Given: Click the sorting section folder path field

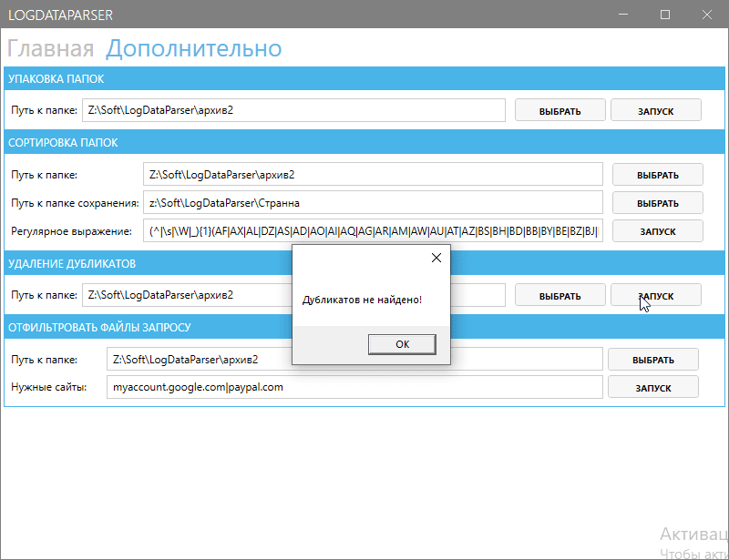Looking at the screenshot, I should click(374, 174).
